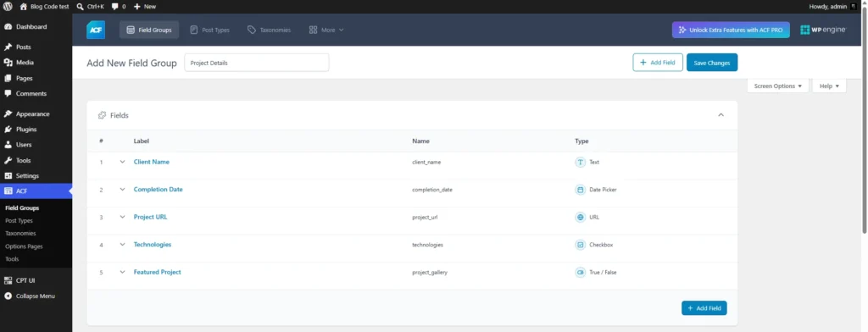
Task: Click Save Changes button
Action: [712, 63]
